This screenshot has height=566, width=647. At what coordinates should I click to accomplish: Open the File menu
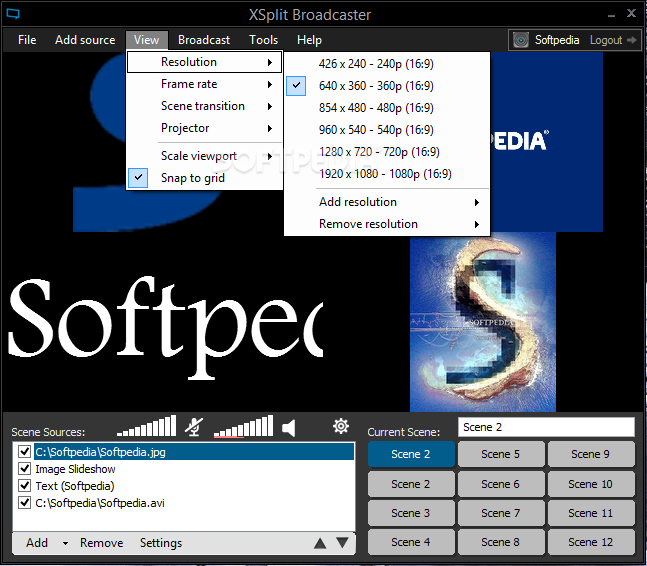click(27, 40)
